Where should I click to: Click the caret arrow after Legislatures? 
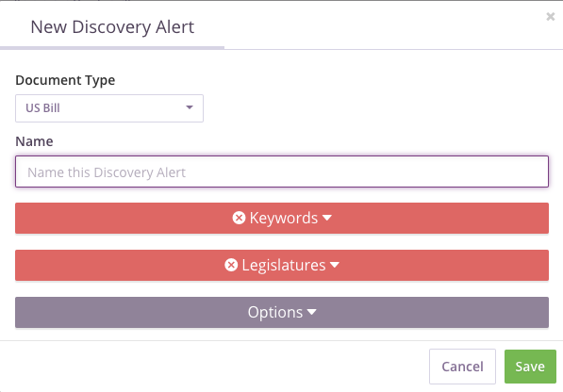pyautogui.click(x=334, y=265)
